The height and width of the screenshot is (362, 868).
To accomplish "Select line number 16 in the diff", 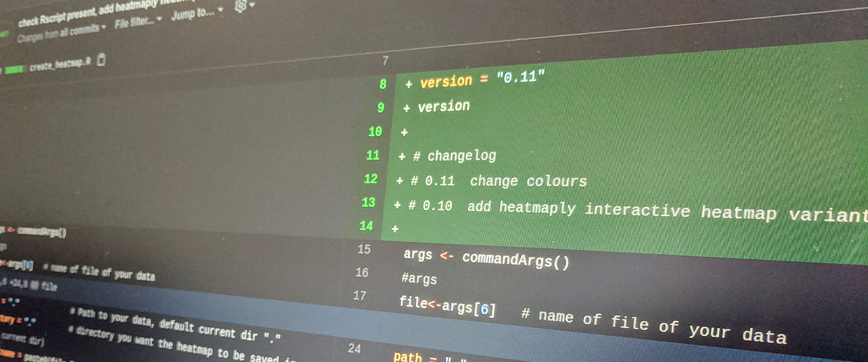I will 361,273.
